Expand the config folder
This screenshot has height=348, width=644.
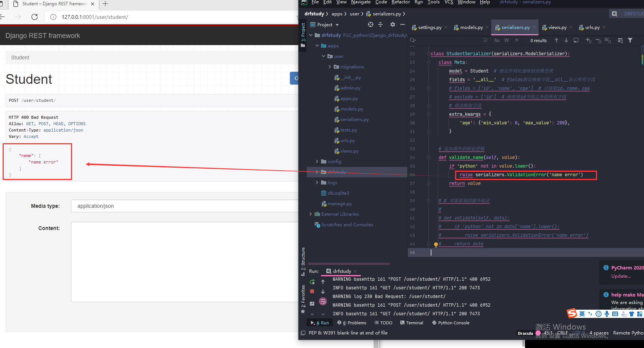[x=317, y=162]
